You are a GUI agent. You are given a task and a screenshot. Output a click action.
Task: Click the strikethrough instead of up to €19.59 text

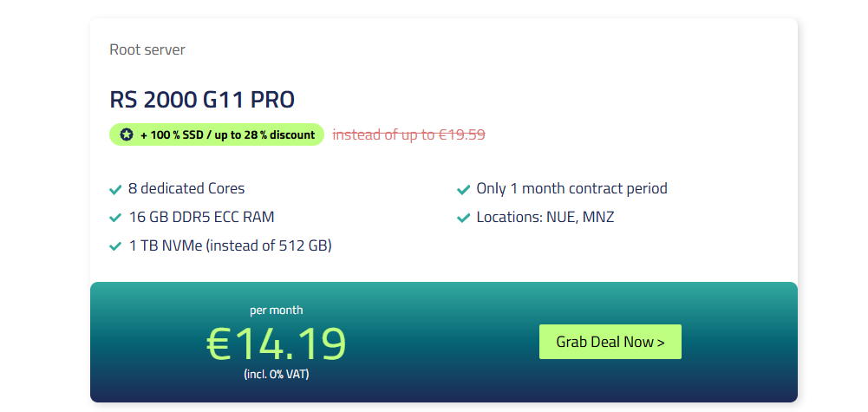408,134
